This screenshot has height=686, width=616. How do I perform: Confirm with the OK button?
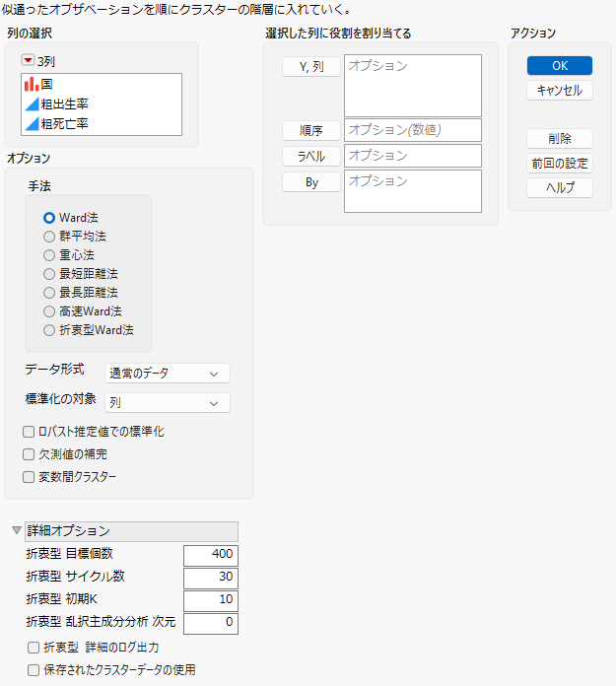pos(560,66)
